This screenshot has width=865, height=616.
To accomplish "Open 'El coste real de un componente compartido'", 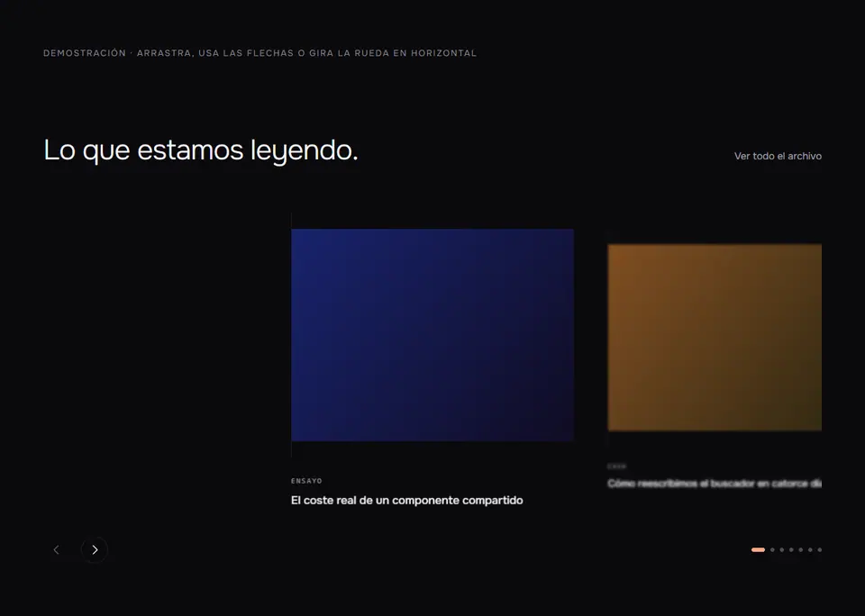I will [x=407, y=500].
